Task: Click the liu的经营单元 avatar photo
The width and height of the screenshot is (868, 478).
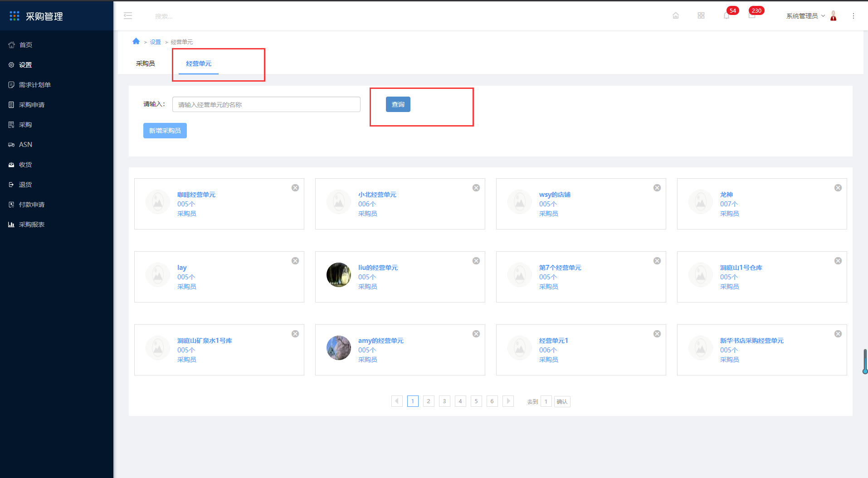Action: 339,275
